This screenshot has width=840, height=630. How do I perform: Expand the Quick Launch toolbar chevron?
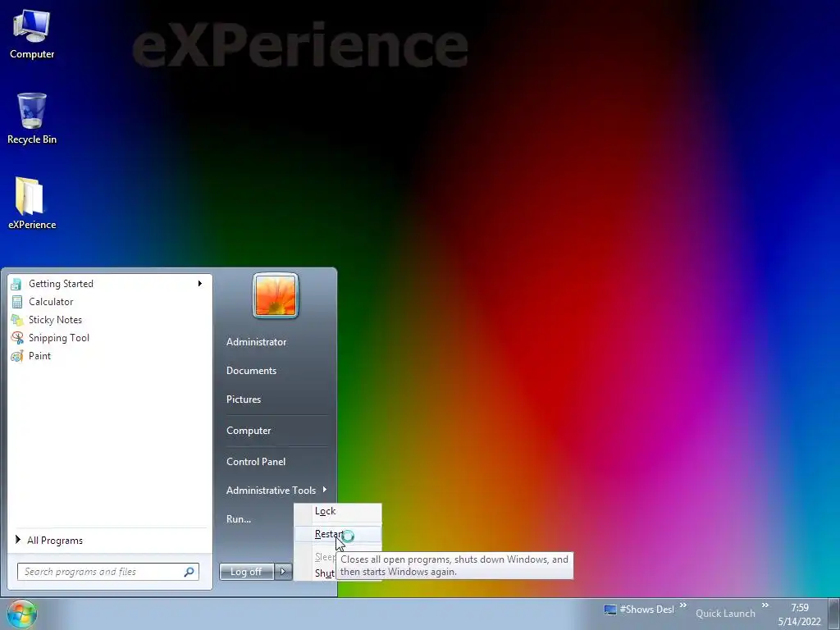tap(765, 605)
